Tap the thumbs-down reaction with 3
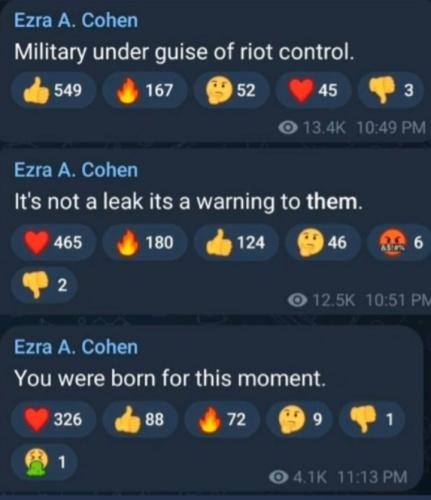The height and width of the screenshot is (500, 431). pos(391,90)
